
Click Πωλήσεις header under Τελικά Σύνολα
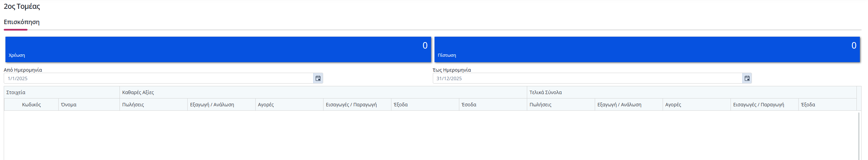(561, 105)
